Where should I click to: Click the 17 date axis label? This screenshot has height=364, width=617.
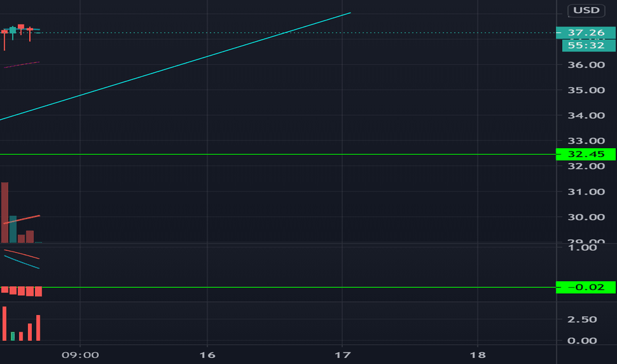coord(342,355)
